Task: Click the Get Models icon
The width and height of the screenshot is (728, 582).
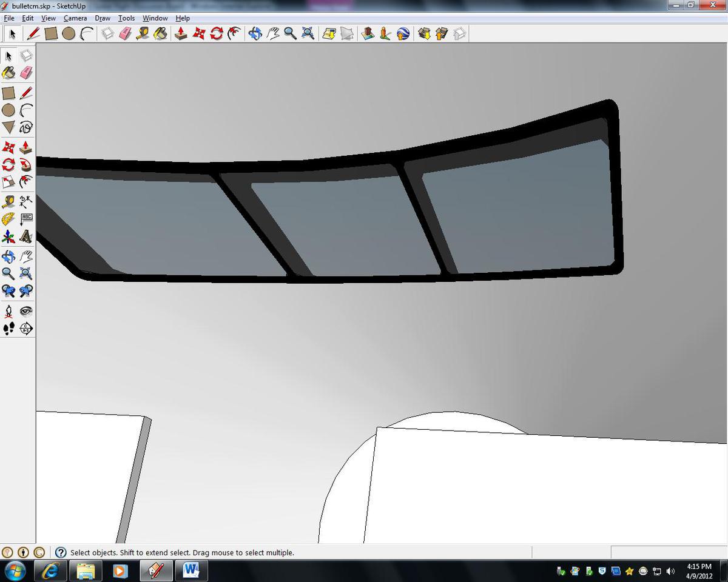Action: coord(424,33)
